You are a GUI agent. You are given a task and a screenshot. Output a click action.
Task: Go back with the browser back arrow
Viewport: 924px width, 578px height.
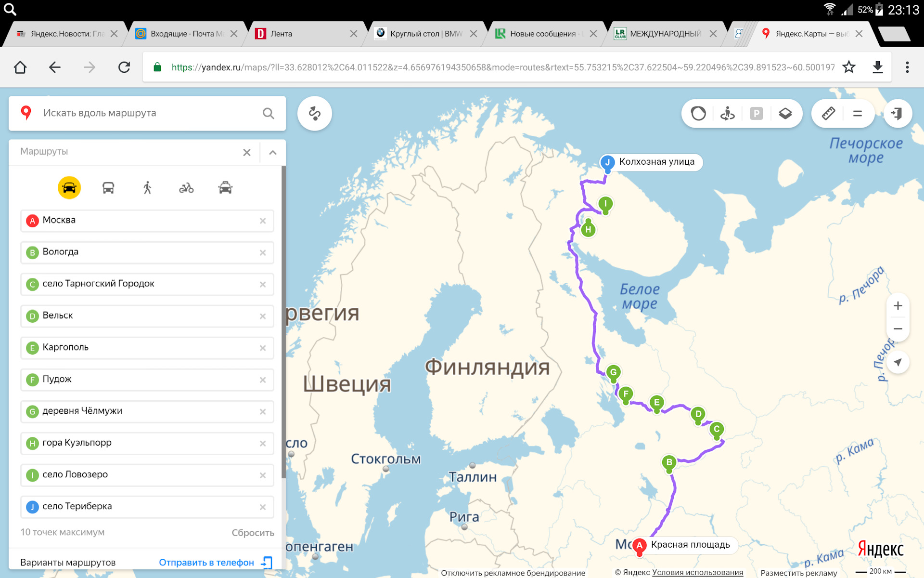55,67
